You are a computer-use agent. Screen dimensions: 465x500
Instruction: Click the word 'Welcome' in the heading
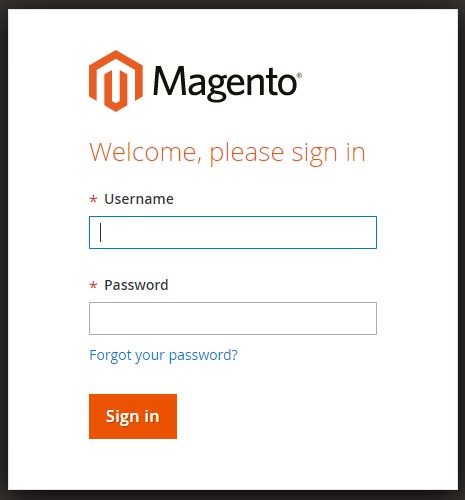click(x=145, y=152)
